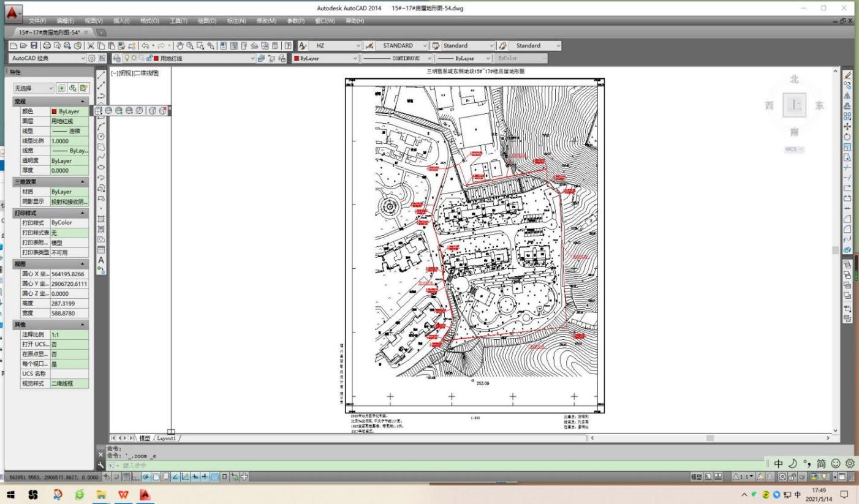Screen dimensions: 859x504
Task: Open the 绘图(D) menu
Action: [x=207, y=21]
